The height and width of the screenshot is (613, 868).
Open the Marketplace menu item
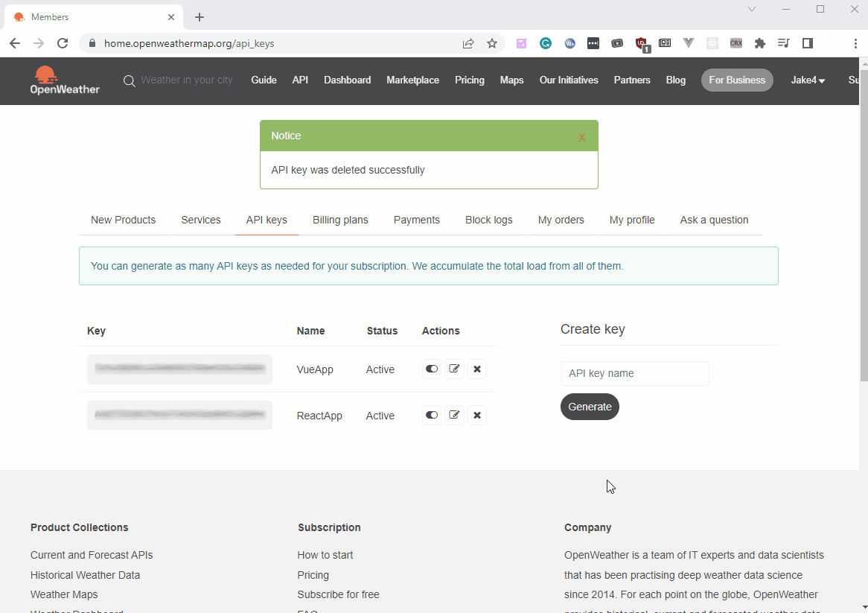point(412,80)
